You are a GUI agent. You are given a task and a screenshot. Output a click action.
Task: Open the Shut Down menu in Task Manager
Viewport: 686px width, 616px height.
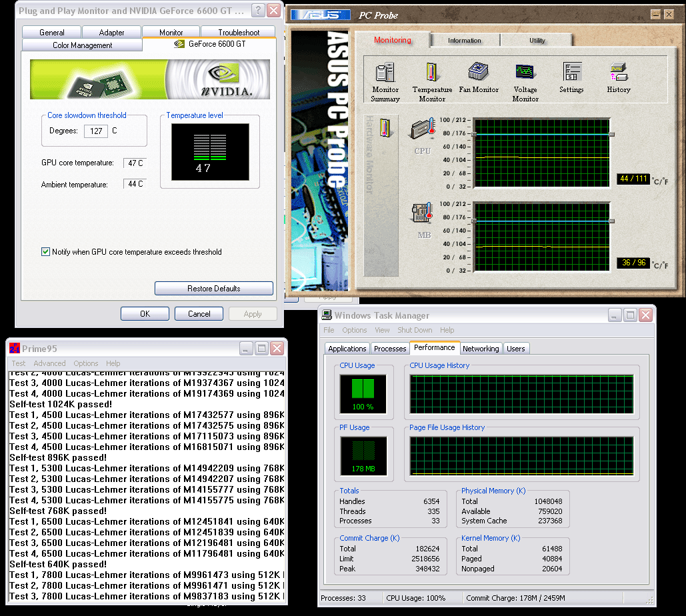(415, 330)
